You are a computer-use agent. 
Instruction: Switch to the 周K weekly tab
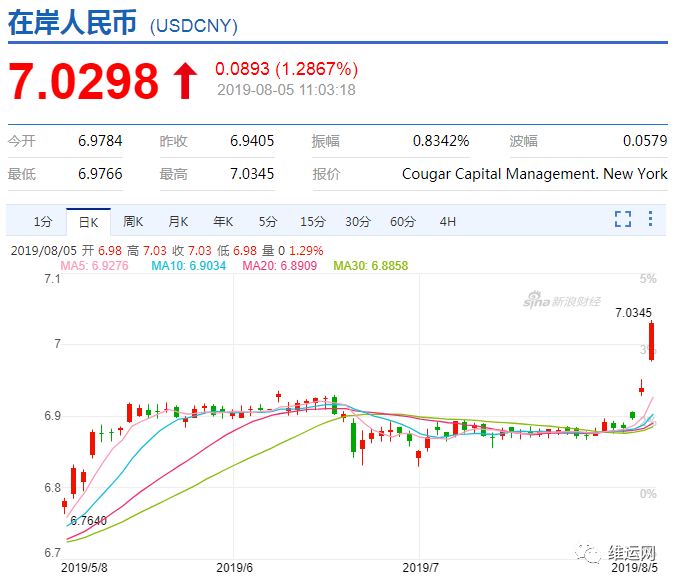(x=133, y=222)
